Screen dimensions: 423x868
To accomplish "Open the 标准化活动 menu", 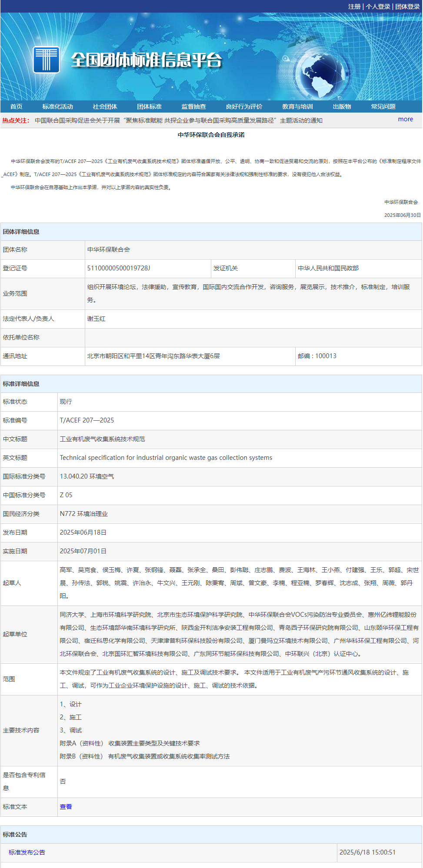I will pyautogui.click(x=57, y=106).
